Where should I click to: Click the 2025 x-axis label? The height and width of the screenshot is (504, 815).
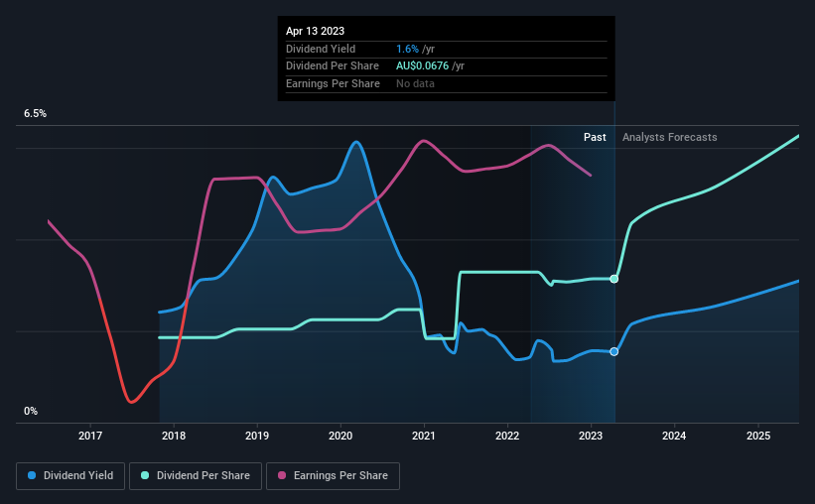[x=758, y=436]
